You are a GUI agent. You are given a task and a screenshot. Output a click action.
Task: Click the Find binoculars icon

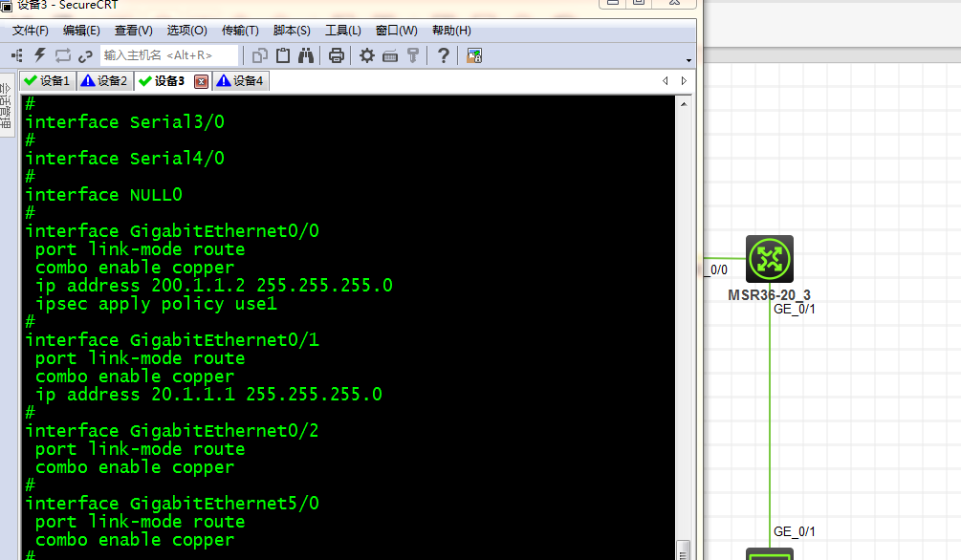tap(306, 55)
